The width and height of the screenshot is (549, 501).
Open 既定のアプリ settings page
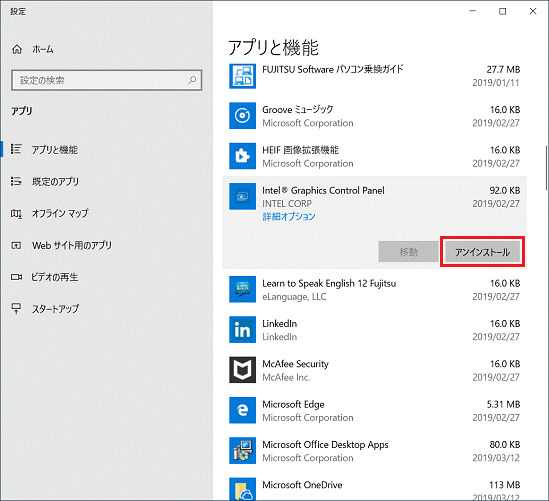coord(55,181)
